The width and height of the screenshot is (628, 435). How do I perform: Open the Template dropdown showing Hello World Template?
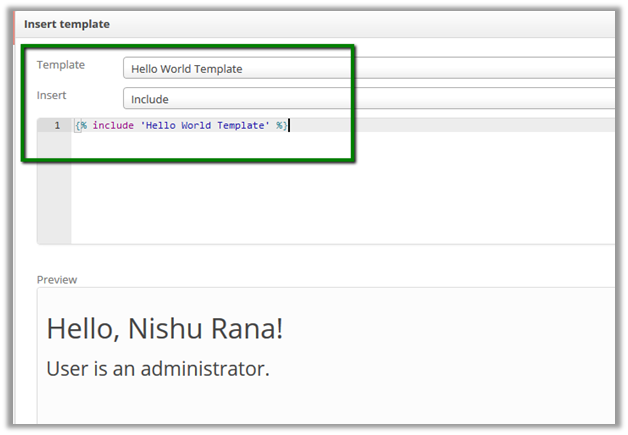368,69
